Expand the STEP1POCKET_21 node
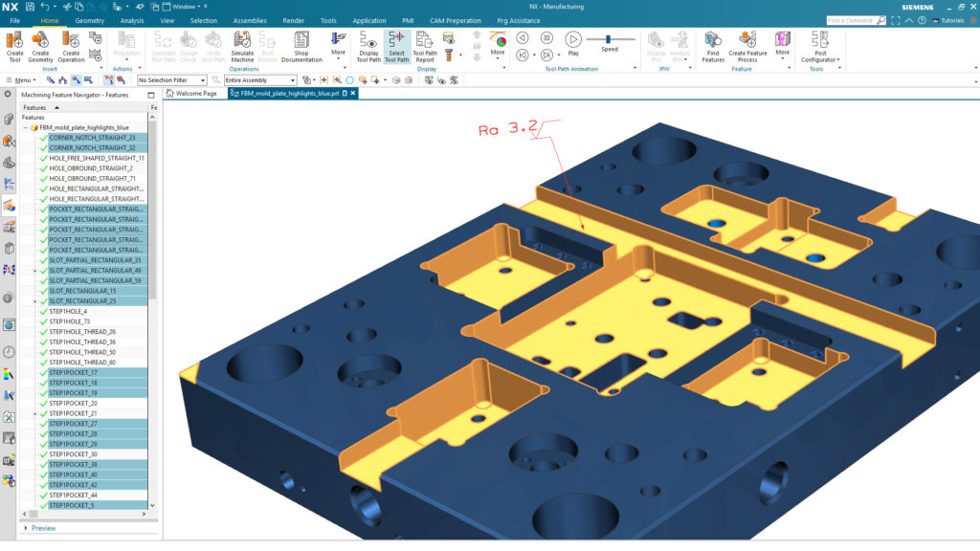980x551 pixels. [34, 413]
